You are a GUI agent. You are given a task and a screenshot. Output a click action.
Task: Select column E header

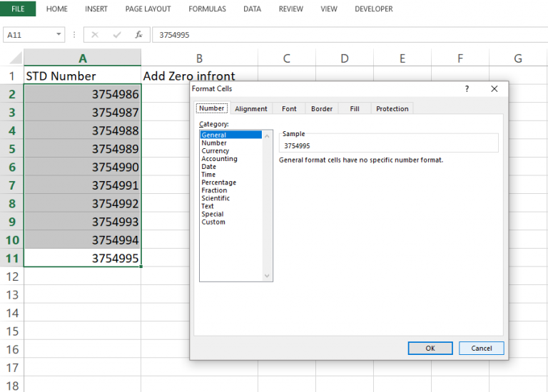click(x=402, y=58)
